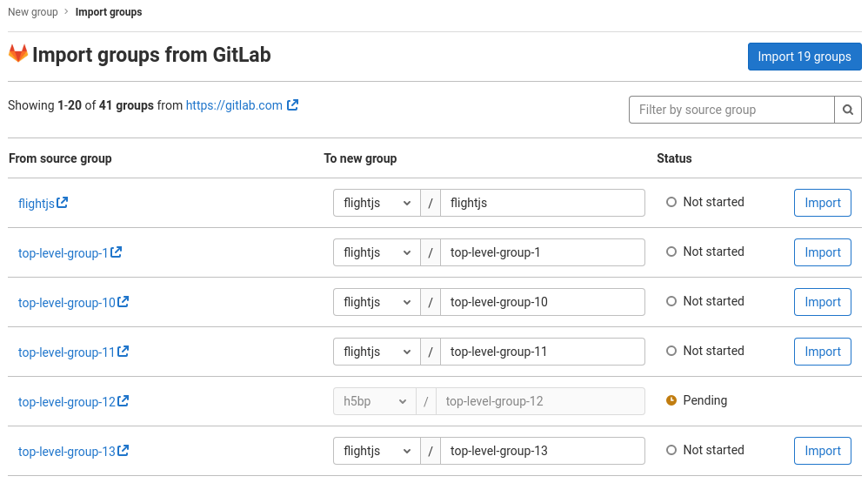
Task: Click Import groups breadcrumb item
Action: tap(109, 12)
